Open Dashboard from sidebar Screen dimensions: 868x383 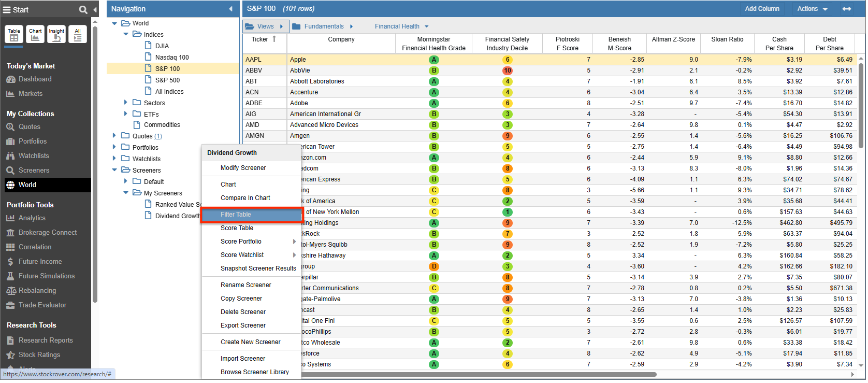tap(35, 79)
